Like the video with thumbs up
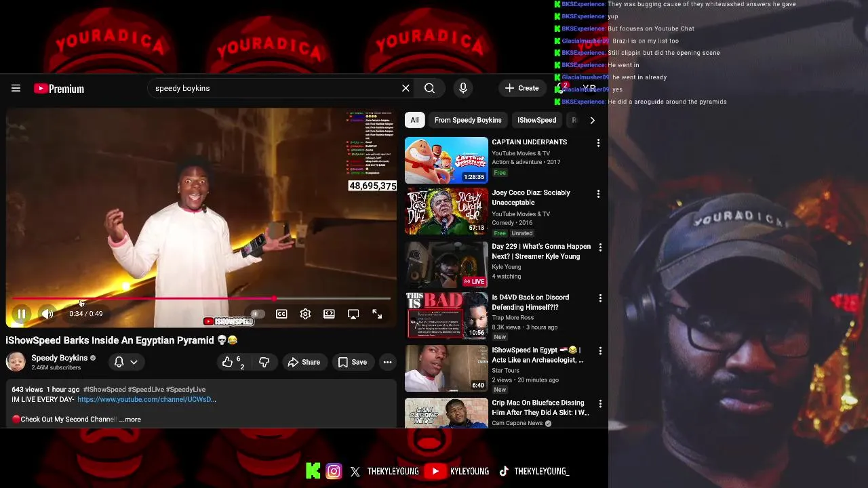Image resolution: width=868 pixels, height=488 pixels. (x=233, y=363)
